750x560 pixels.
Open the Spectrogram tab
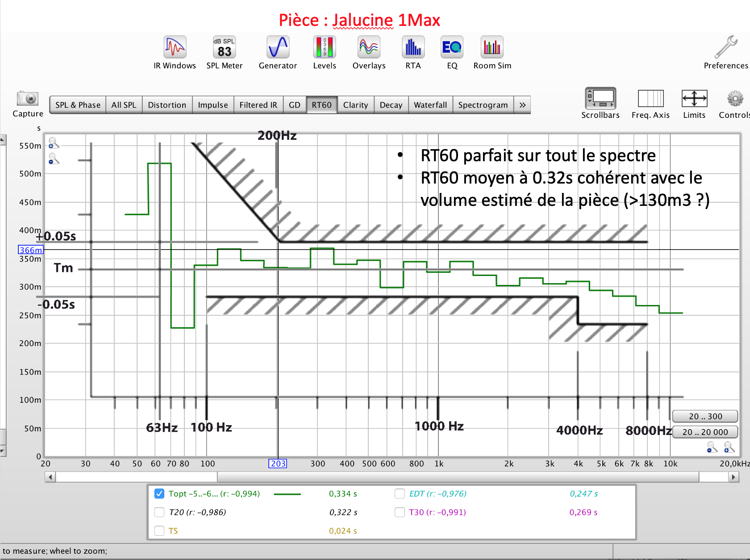point(483,105)
